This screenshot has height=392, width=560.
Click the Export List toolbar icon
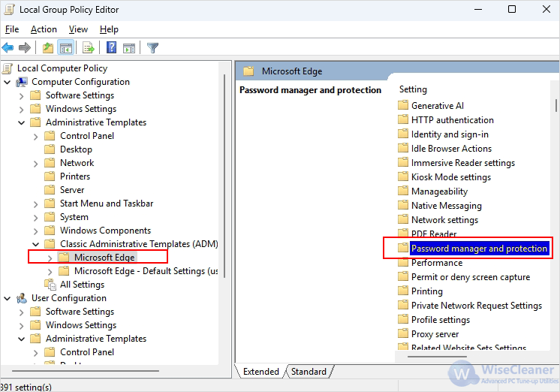(89, 47)
